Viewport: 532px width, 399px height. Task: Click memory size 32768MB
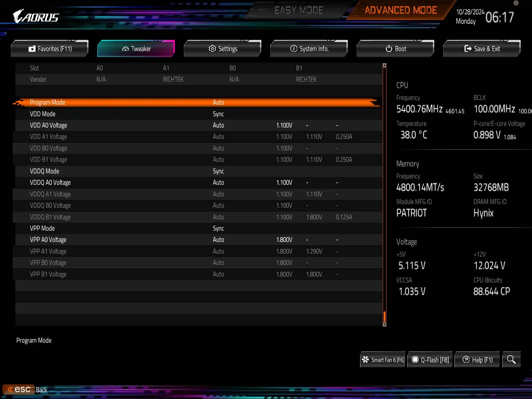(x=491, y=188)
